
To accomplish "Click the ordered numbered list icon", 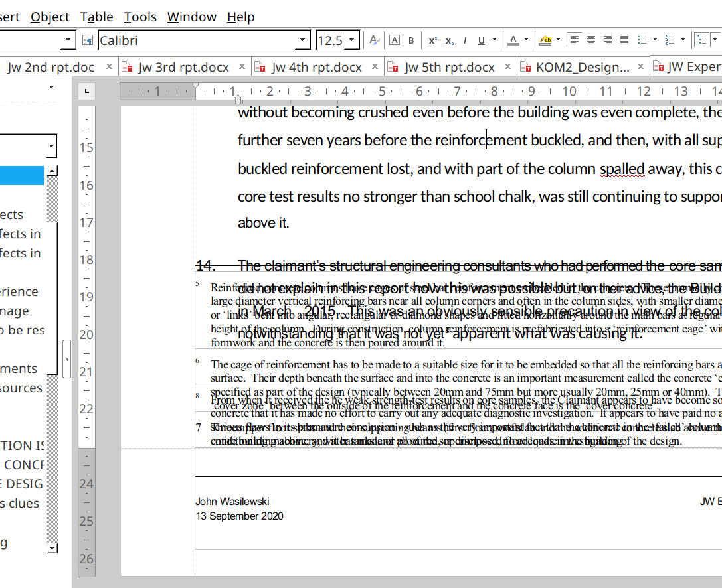I will (x=670, y=40).
